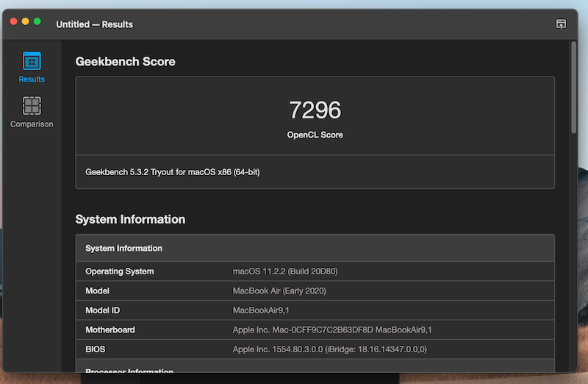Open the Results sidebar view
Image resolution: width=588 pixels, height=384 pixels.
point(32,68)
